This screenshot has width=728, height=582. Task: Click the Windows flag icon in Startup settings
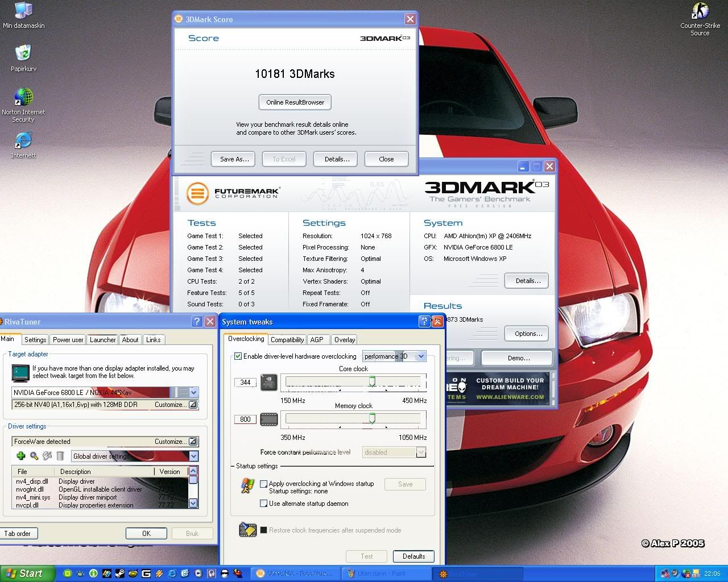coord(247,485)
